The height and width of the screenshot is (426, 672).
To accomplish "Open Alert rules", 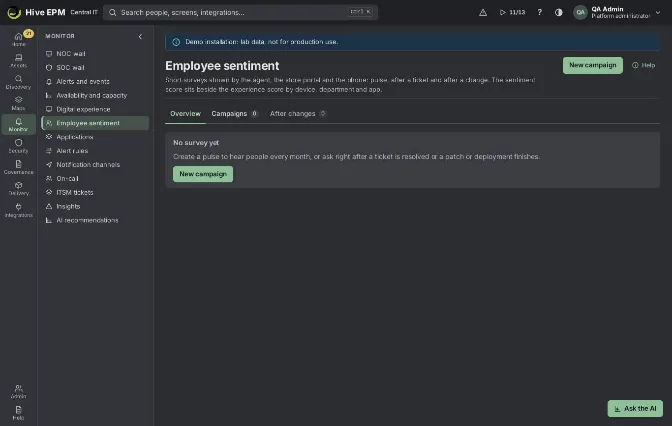I will click(95, 151).
